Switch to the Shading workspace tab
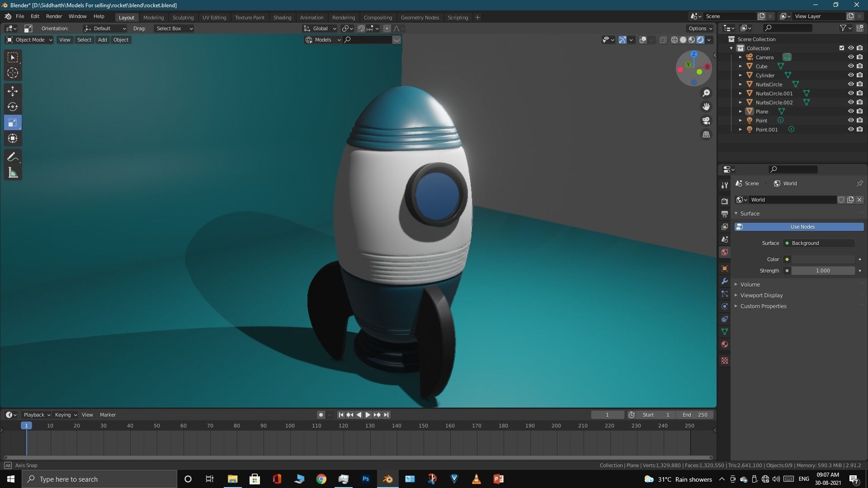Screen dimensions: 868x488 (282, 17)
